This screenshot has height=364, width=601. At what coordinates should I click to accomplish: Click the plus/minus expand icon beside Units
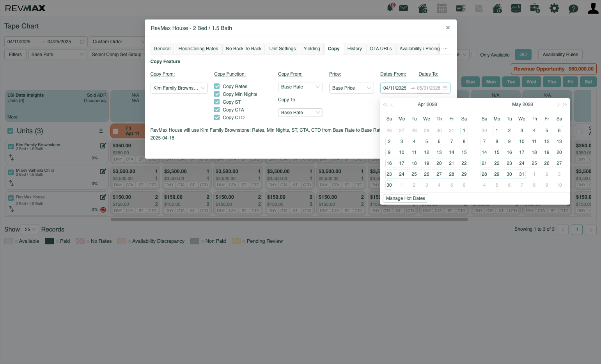tap(101, 131)
